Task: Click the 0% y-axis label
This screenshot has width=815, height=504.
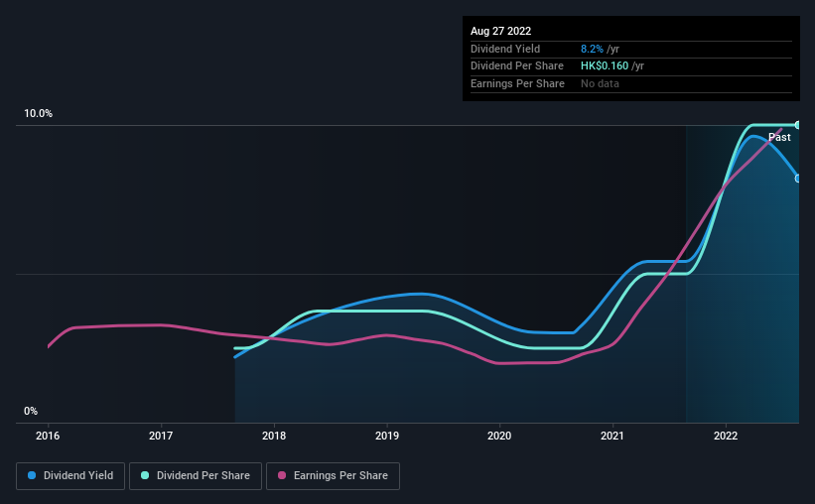Action: point(31,411)
